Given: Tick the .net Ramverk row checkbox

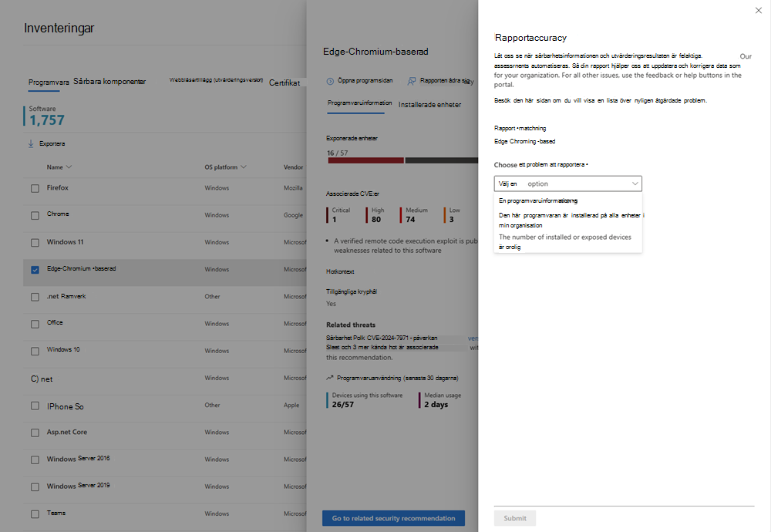Looking at the screenshot, I should pyautogui.click(x=35, y=297).
